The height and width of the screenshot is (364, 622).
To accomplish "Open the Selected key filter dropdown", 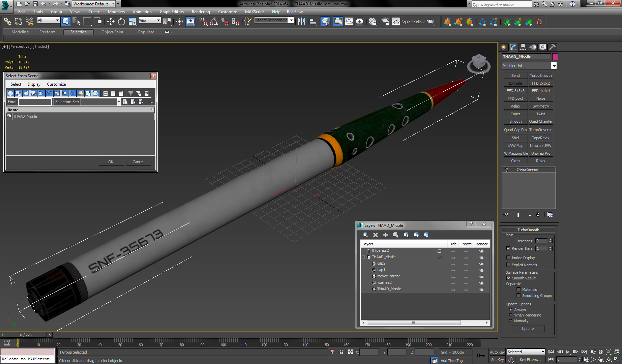I will click(x=526, y=352).
